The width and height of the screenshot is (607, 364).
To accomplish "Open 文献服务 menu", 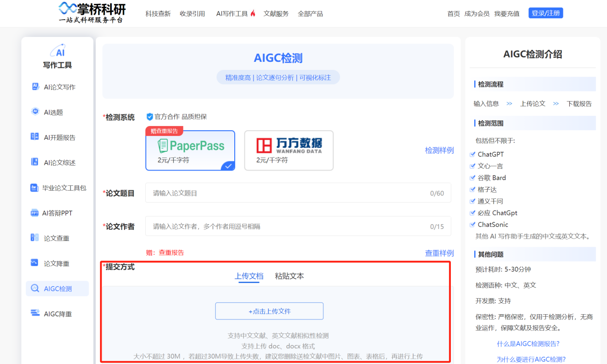I will click(276, 13).
